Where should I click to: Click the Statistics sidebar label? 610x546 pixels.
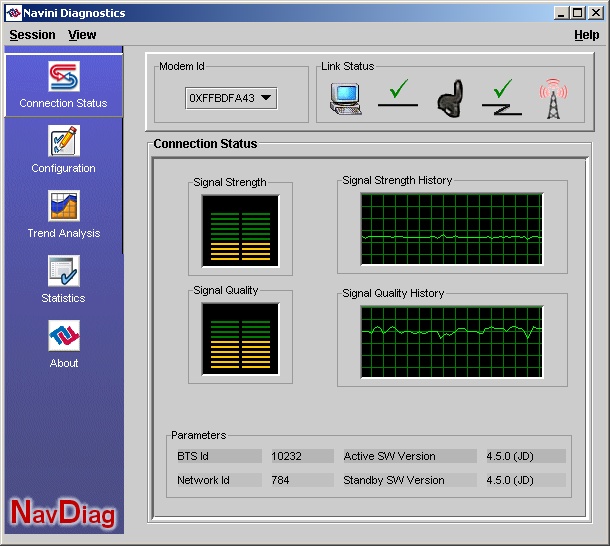click(63, 298)
